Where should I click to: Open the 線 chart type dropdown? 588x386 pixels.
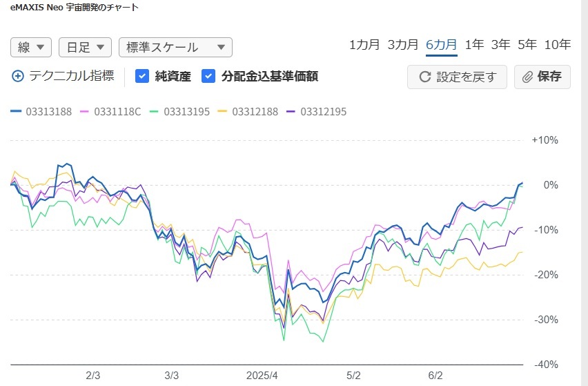pyautogui.click(x=31, y=47)
